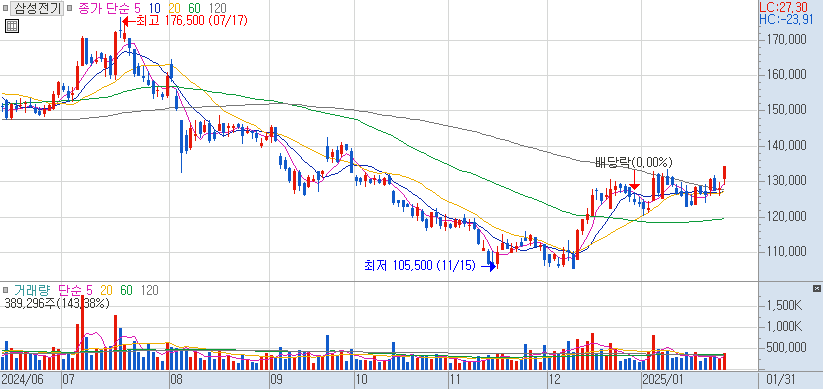
Task: Select the price 120-day moving average label
Action: (x=217, y=8)
